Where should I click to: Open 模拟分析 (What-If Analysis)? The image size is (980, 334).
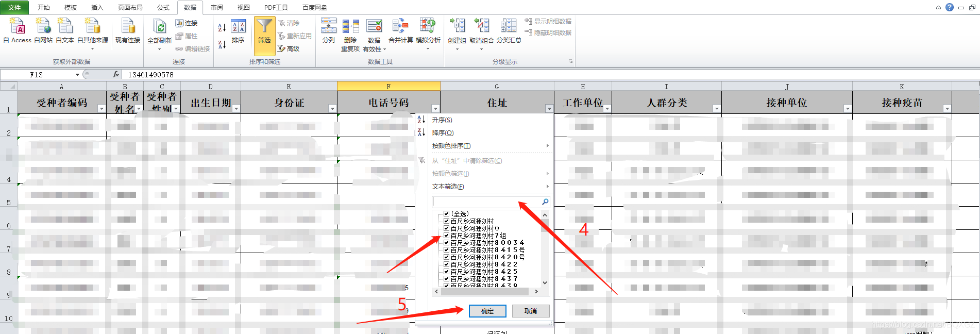(428, 33)
